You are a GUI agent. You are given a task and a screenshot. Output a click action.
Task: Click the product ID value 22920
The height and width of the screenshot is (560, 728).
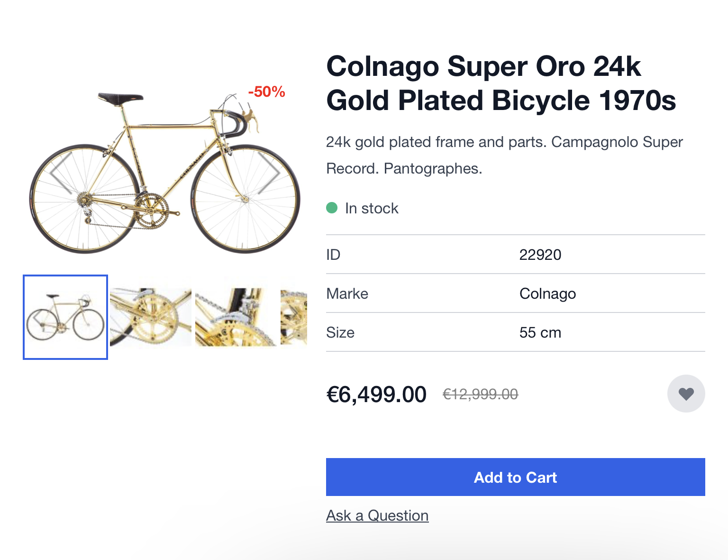540,255
